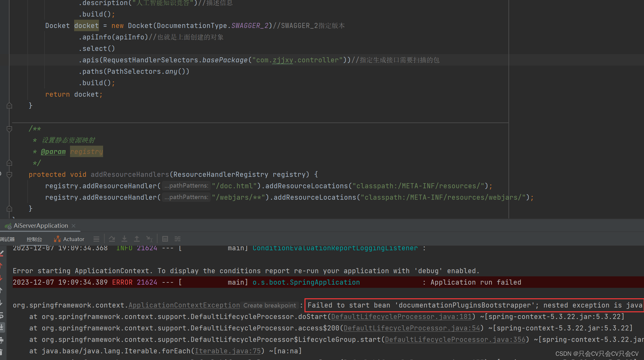Click the Create breakpoint inline button

coord(269,305)
